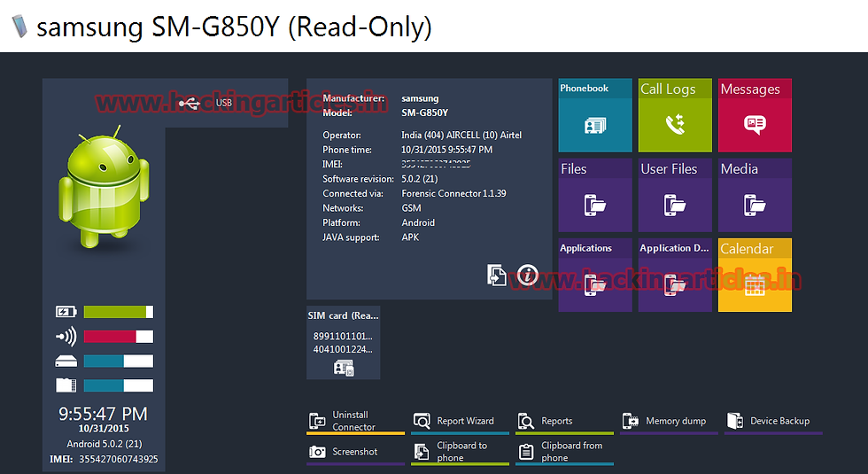Open the User Files tile
868x474 pixels.
(x=675, y=195)
